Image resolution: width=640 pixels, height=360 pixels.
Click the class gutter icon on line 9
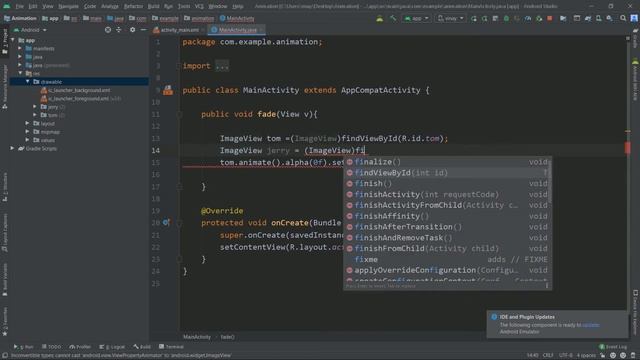[168, 91]
